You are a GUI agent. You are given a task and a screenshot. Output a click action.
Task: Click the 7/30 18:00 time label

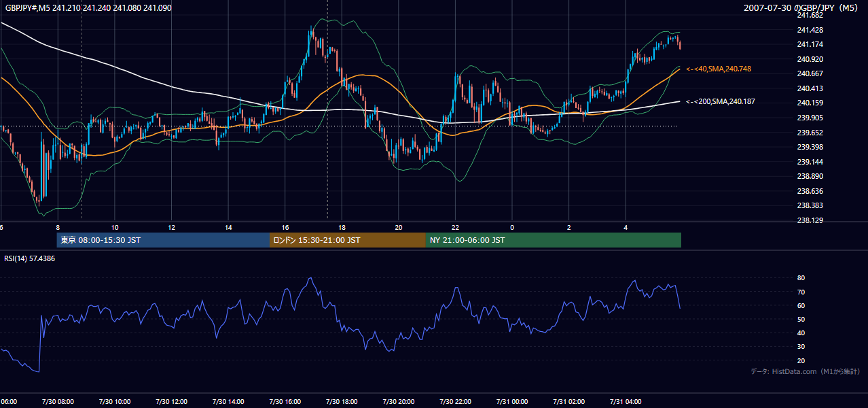click(342, 402)
